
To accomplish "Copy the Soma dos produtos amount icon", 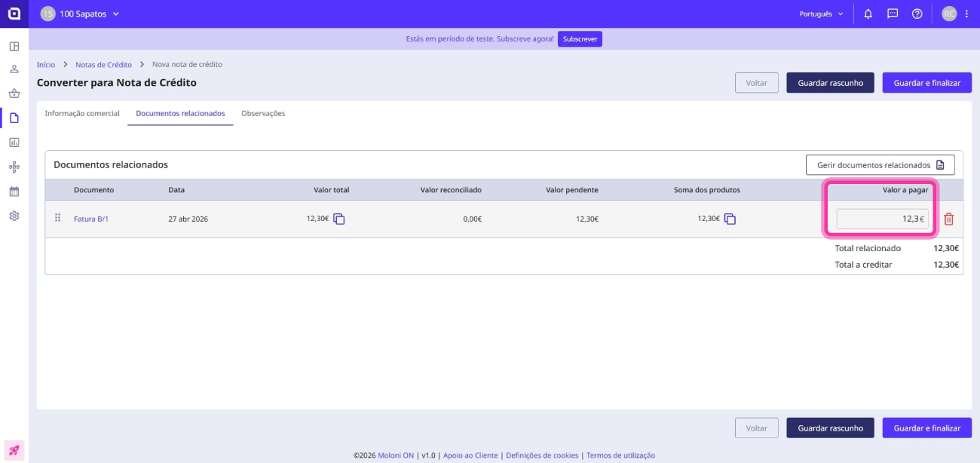I will point(730,219).
